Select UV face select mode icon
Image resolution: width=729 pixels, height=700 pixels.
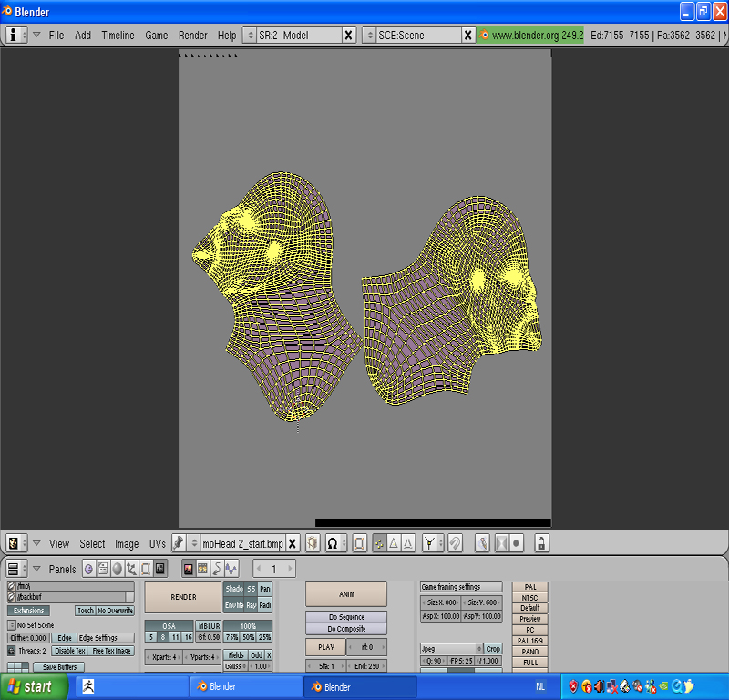[408, 543]
